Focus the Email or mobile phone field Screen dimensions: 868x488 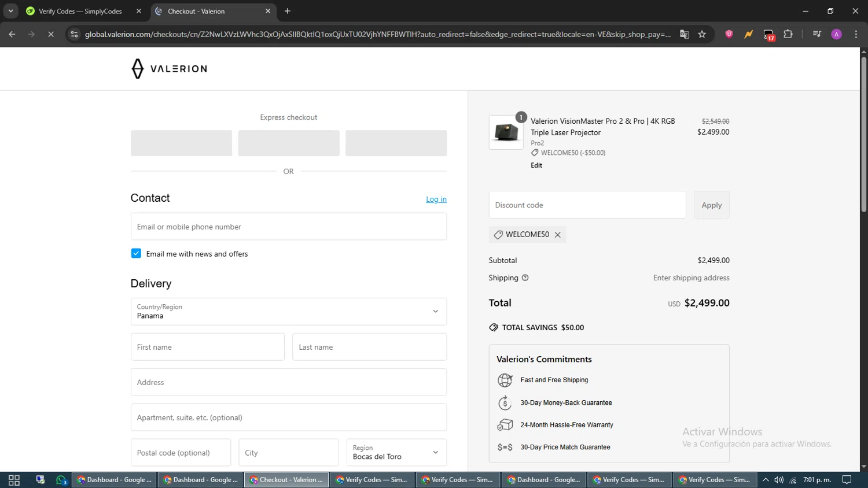point(289,227)
